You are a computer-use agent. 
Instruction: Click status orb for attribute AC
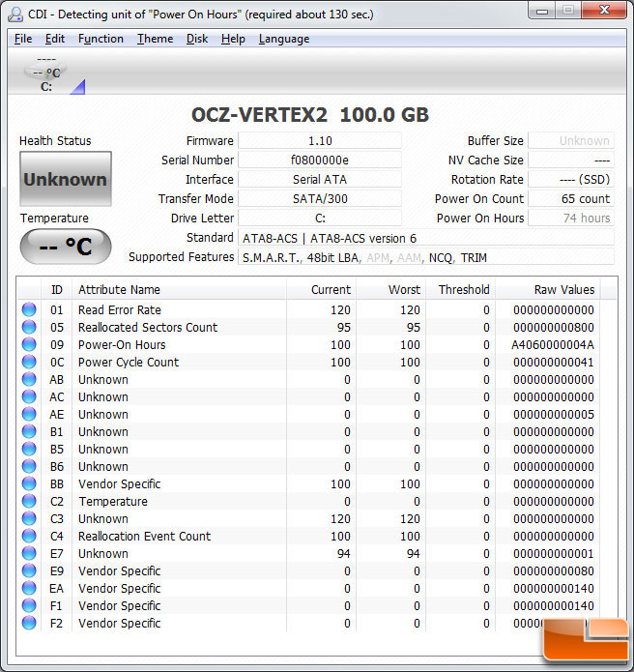pyautogui.click(x=29, y=396)
